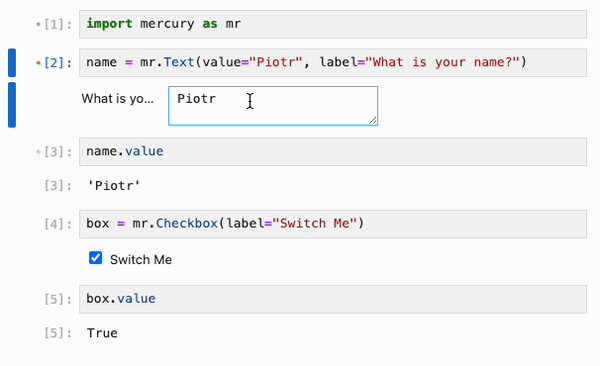Click the truncated "What is yo..." label

coord(117,99)
